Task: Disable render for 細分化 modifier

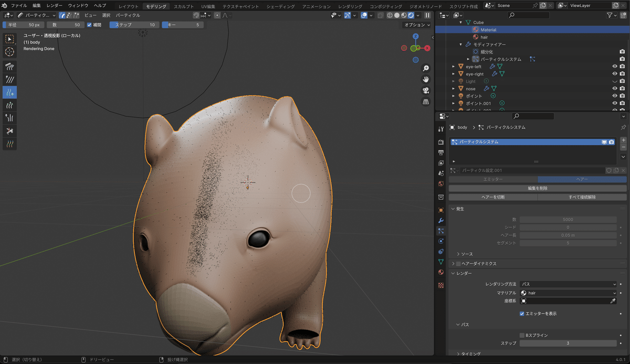Action: click(622, 52)
